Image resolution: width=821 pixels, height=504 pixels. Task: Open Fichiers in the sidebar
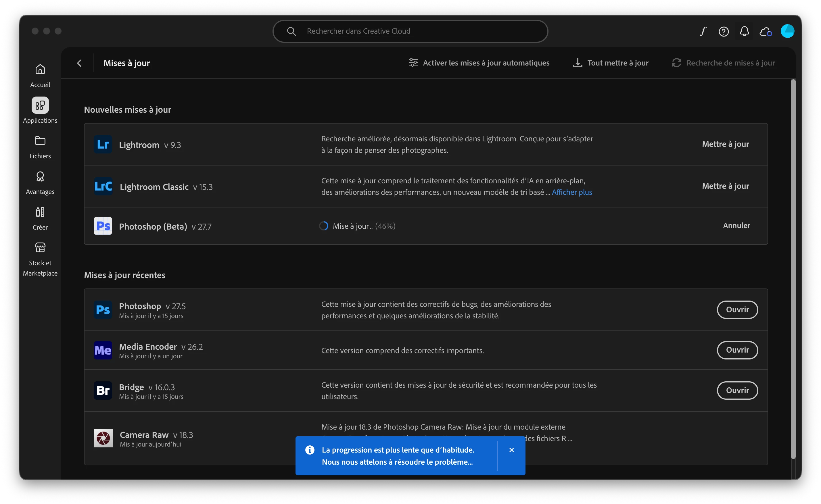(40, 147)
